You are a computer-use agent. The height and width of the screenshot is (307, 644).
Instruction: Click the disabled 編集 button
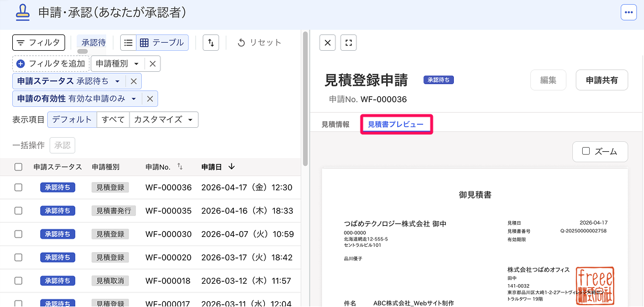(548, 80)
